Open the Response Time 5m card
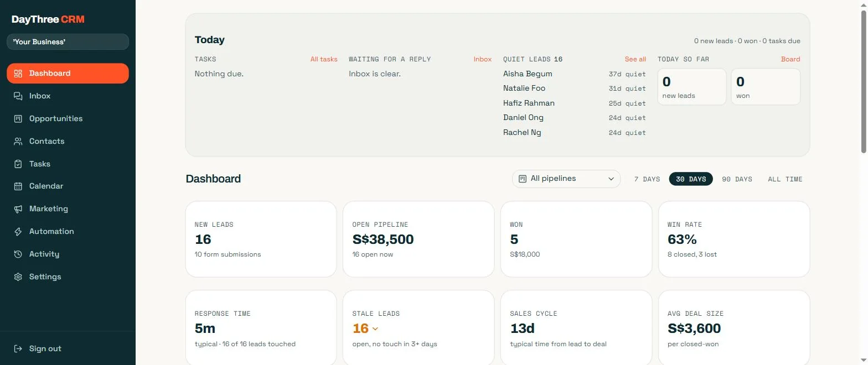Viewport: 868px width, 365px height. (x=261, y=327)
